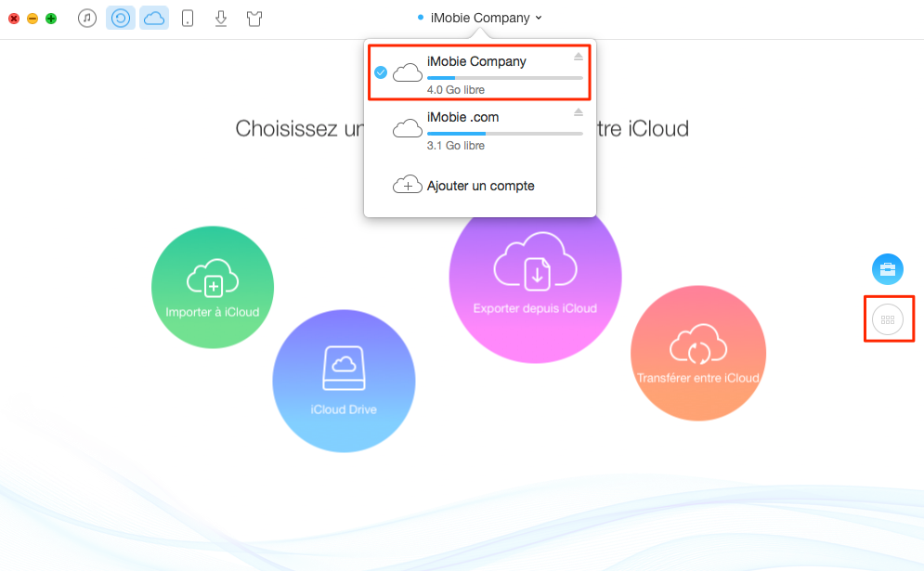Click cloud icon beside iMobie Company
This screenshot has width=924, height=571.
point(407,72)
